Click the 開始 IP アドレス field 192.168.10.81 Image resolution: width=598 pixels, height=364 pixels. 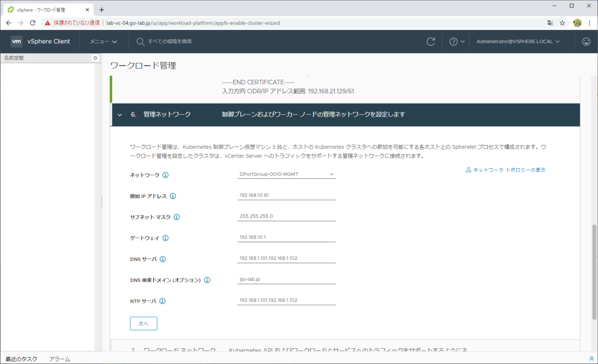click(x=287, y=195)
